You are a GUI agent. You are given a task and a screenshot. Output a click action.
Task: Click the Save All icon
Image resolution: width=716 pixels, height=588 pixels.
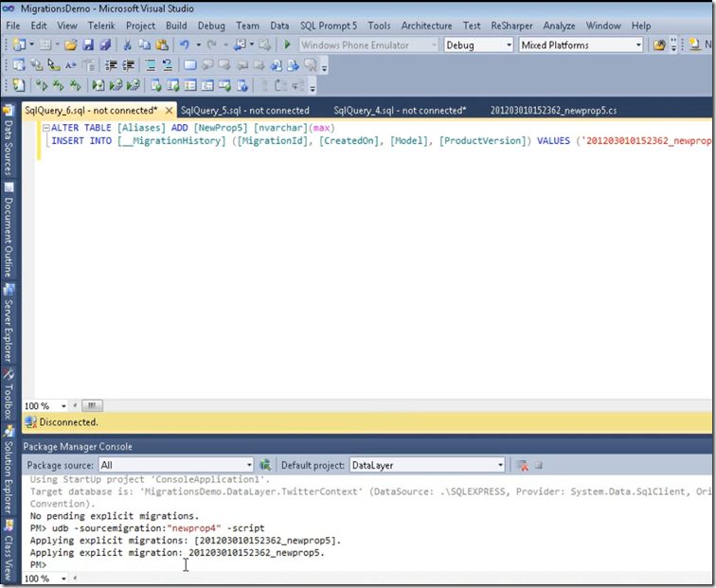tap(105, 45)
